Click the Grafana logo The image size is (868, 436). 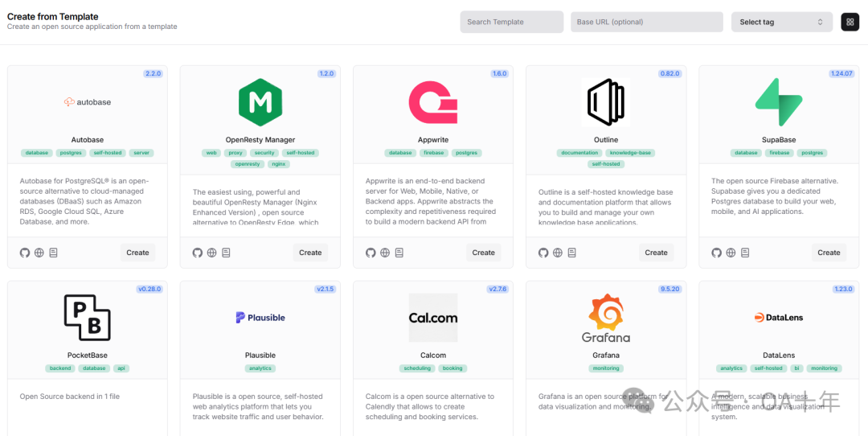(x=606, y=318)
